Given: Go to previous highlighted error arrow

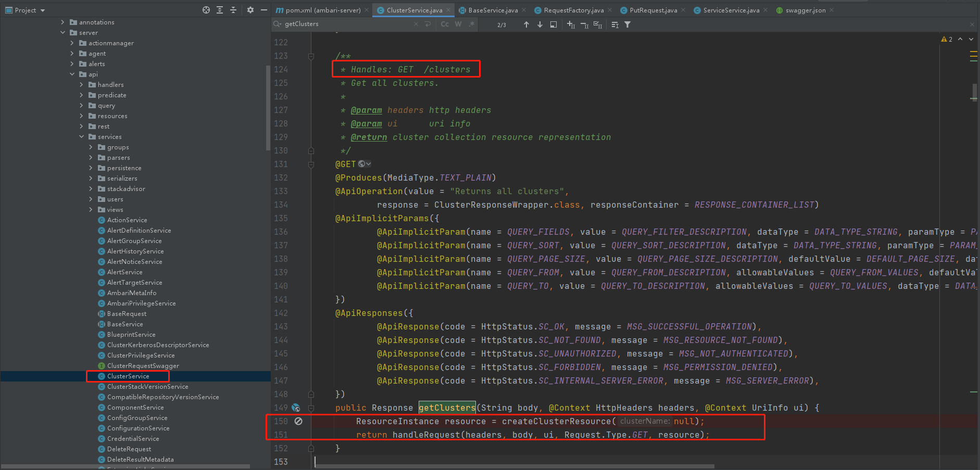Looking at the screenshot, I should (x=960, y=39).
